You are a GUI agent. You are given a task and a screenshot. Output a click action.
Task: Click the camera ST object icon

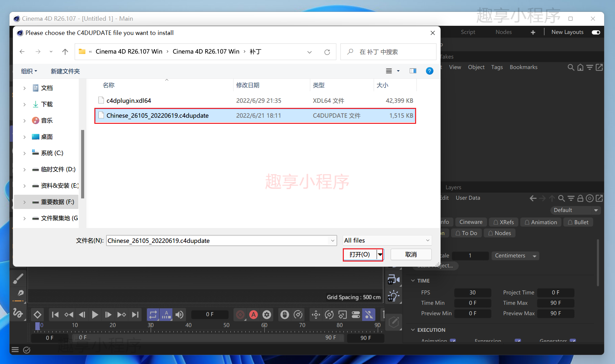[393, 279]
